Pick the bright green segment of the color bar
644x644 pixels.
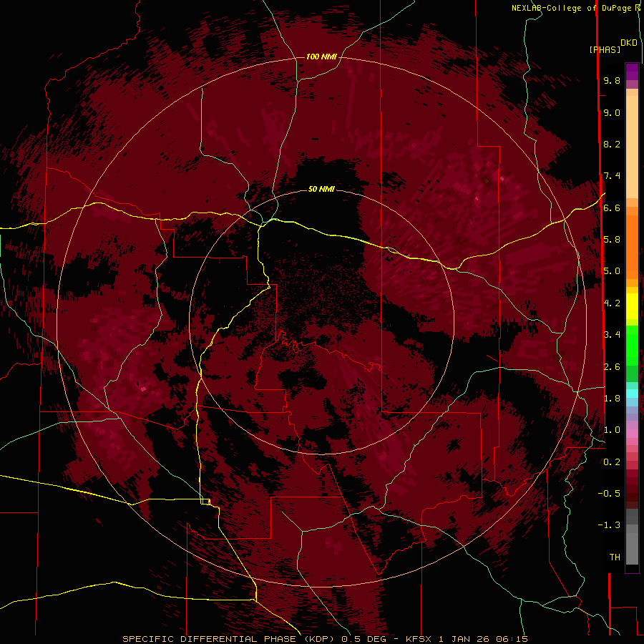[x=632, y=346]
